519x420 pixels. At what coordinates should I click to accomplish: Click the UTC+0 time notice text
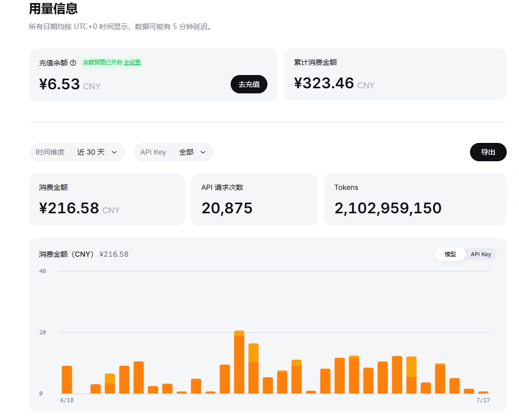120,27
